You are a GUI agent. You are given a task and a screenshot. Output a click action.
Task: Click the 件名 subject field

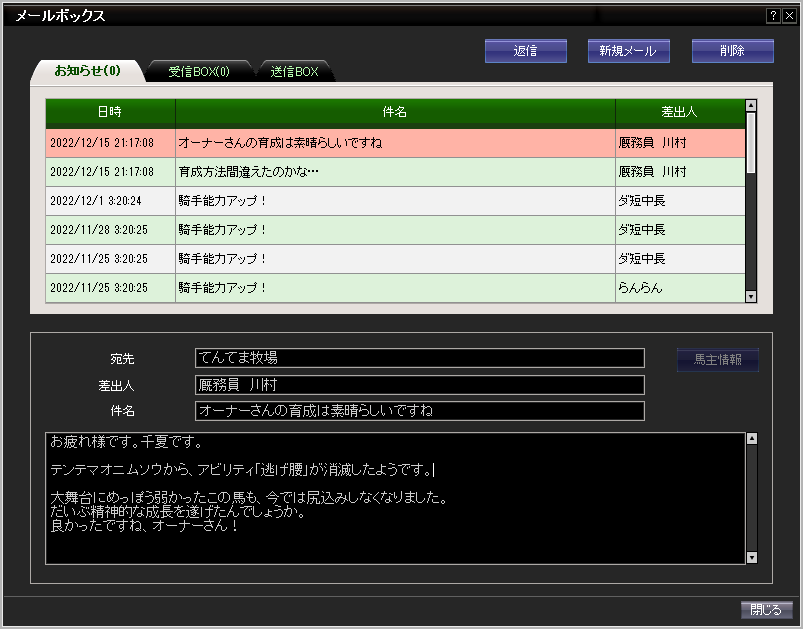coord(419,411)
